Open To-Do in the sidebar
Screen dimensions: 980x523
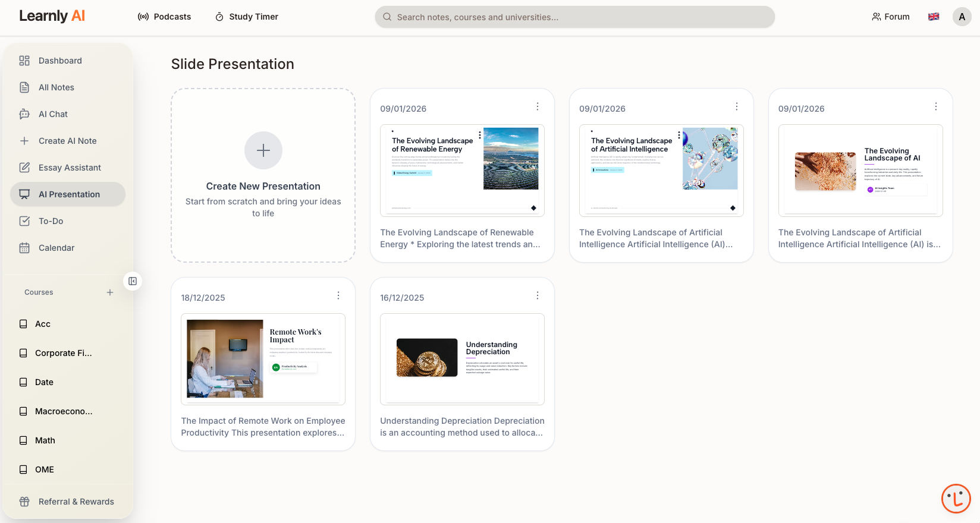(x=68, y=221)
